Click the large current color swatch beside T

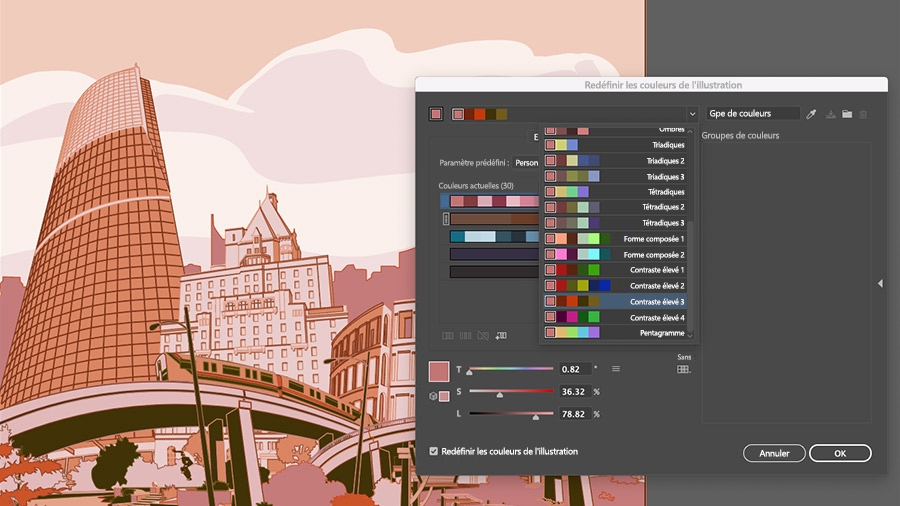(439, 372)
